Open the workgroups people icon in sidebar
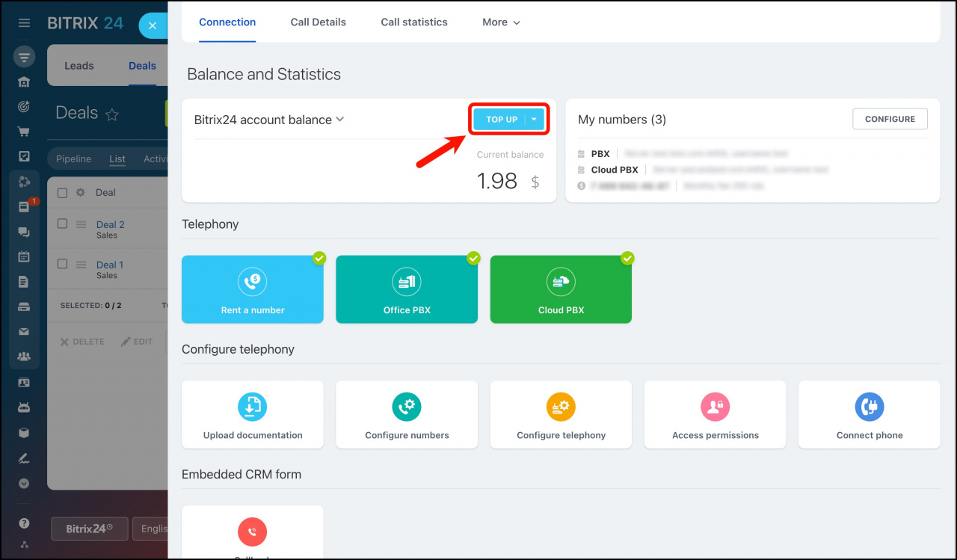This screenshot has height=560, width=957. coord(24,357)
